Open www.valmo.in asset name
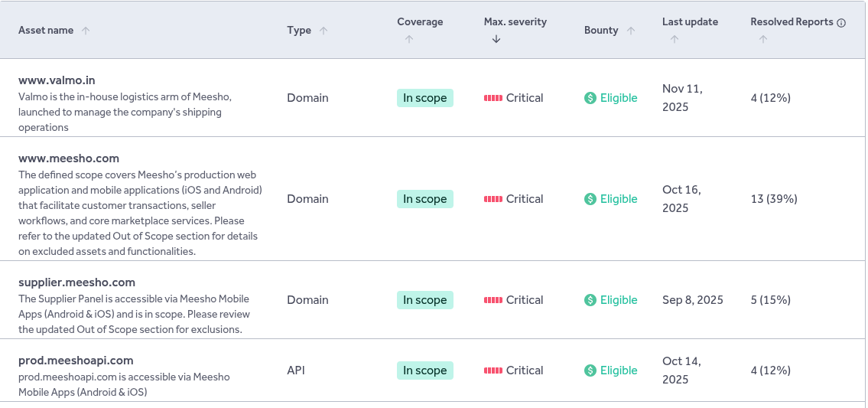The width and height of the screenshot is (868, 408). [57, 80]
